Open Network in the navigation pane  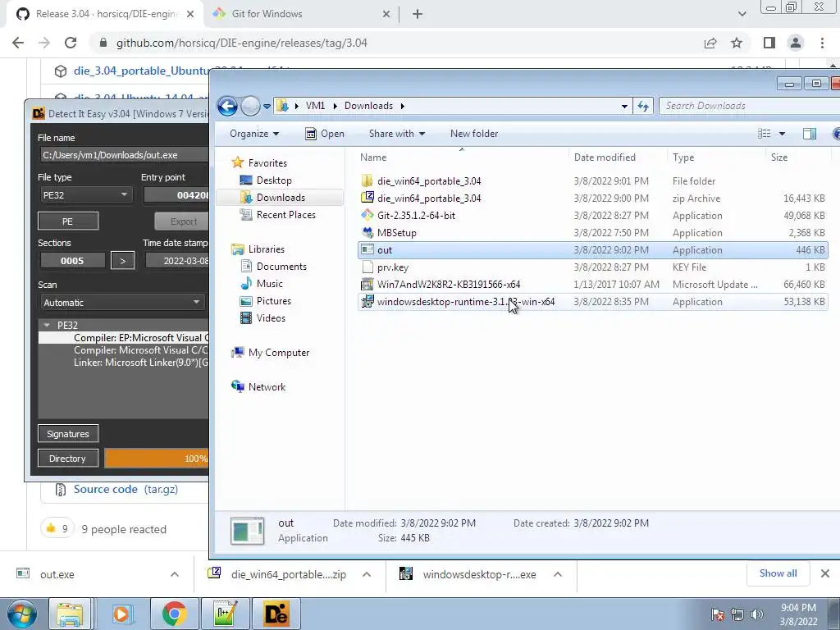click(267, 387)
